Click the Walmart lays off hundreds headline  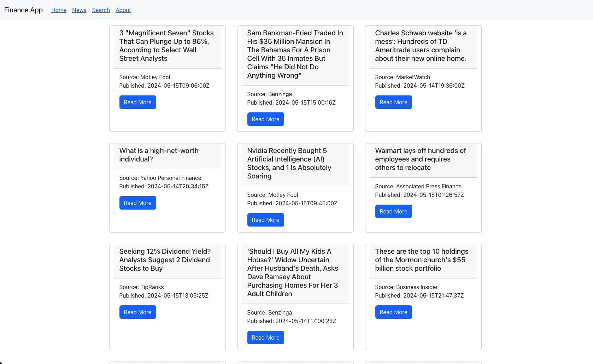420,159
